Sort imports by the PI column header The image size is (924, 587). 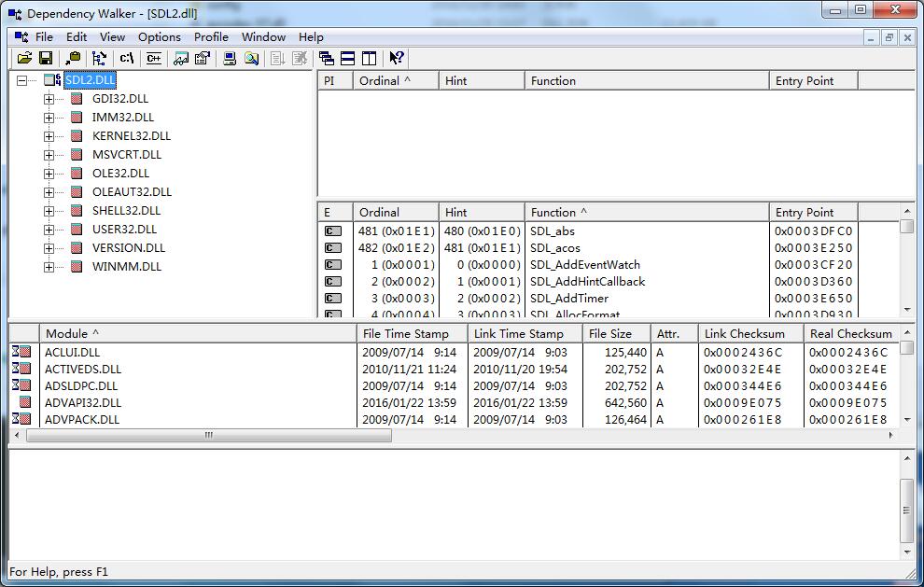pyautogui.click(x=335, y=81)
